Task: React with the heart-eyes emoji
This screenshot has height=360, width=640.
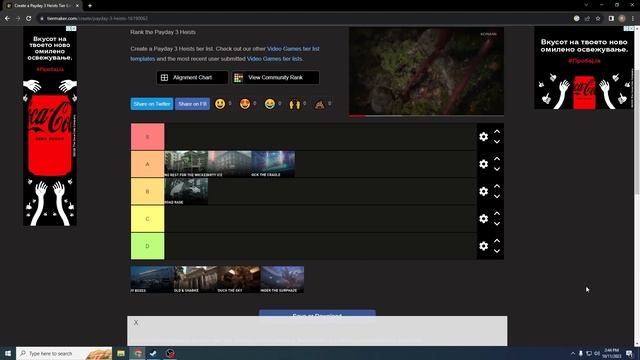Action: tap(245, 104)
